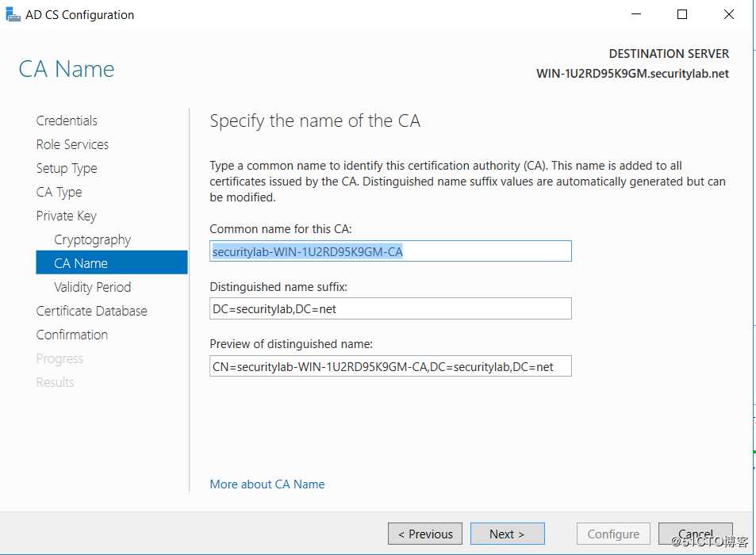Click the Preview of distinguished name field

click(390, 366)
